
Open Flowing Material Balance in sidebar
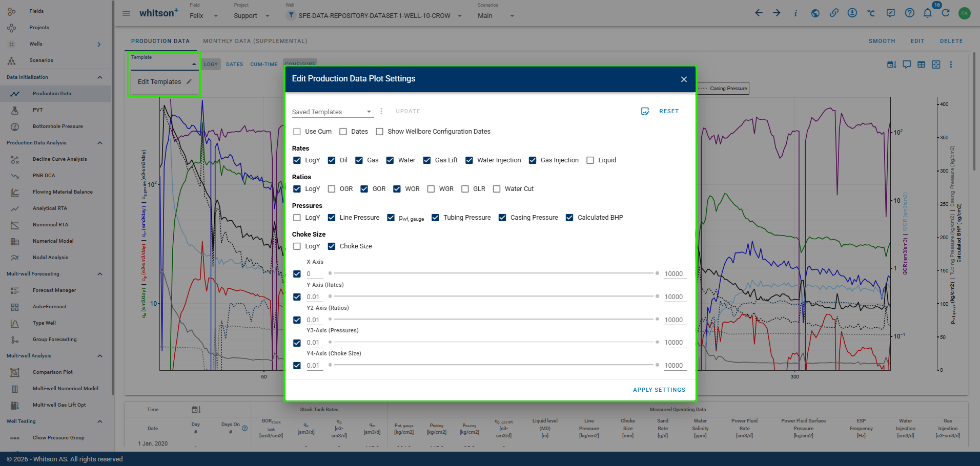pyautogui.click(x=63, y=192)
